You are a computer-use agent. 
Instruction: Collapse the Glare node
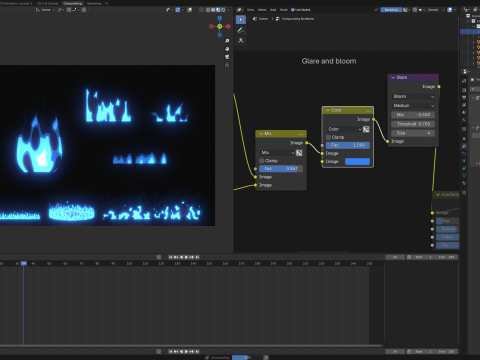pos(393,77)
